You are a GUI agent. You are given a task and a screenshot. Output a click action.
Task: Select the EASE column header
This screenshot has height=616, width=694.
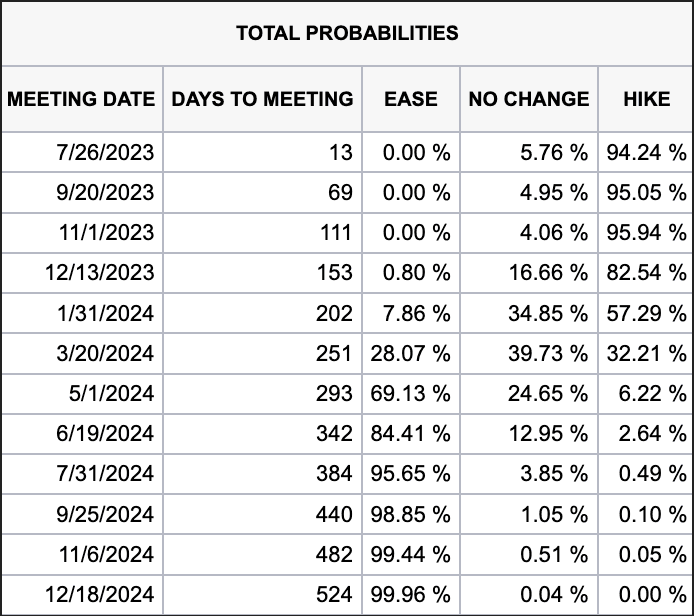click(411, 99)
